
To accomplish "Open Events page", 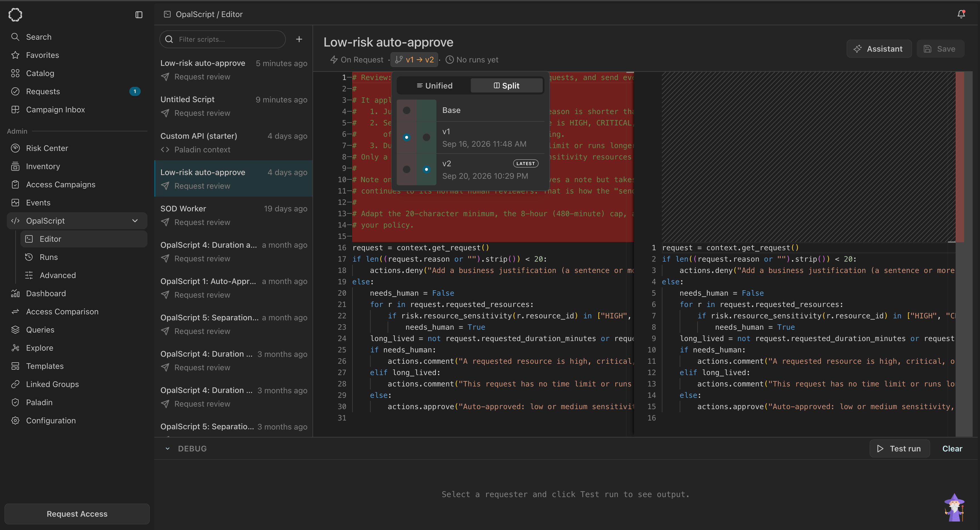I will coord(77,203).
